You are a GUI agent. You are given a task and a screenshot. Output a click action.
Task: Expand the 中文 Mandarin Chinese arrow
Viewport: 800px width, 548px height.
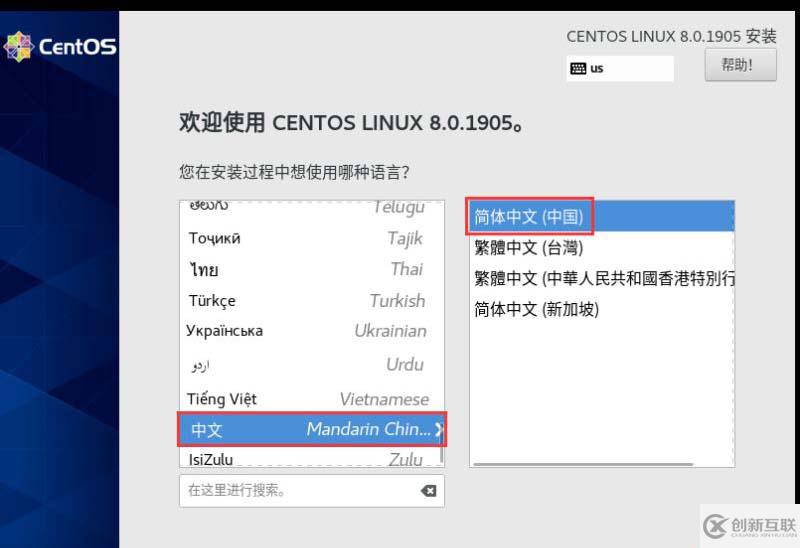click(x=438, y=429)
